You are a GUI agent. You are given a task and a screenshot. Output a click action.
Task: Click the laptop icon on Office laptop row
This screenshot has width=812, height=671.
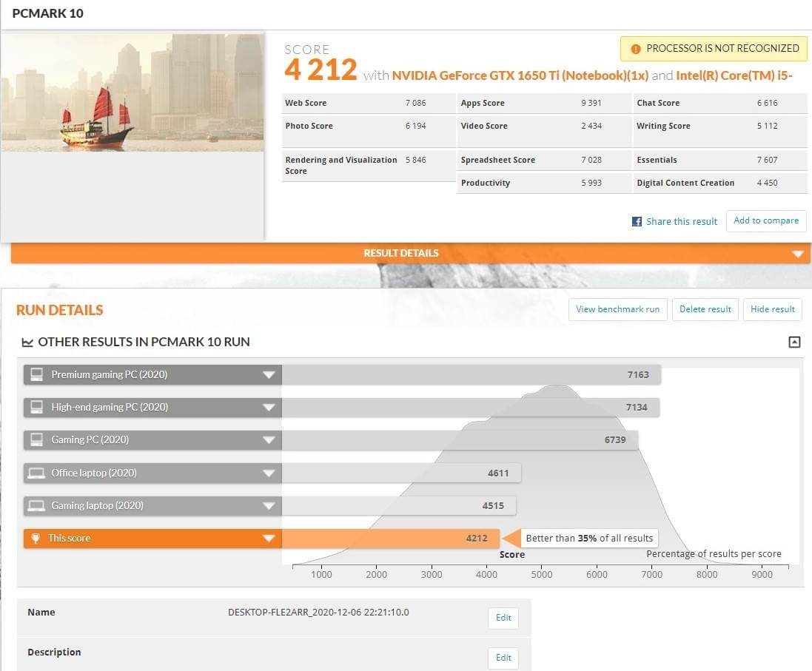point(36,473)
